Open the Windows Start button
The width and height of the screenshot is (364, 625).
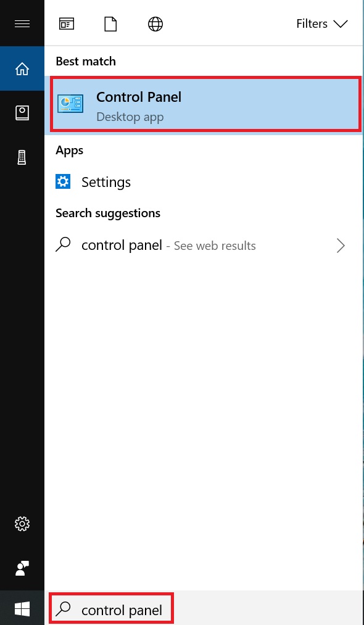pos(22,608)
